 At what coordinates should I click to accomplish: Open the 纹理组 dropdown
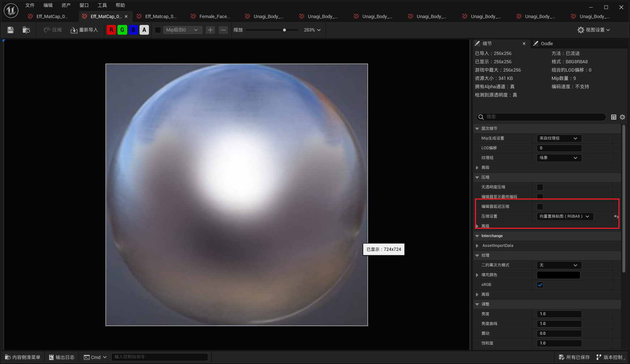pos(559,158)
